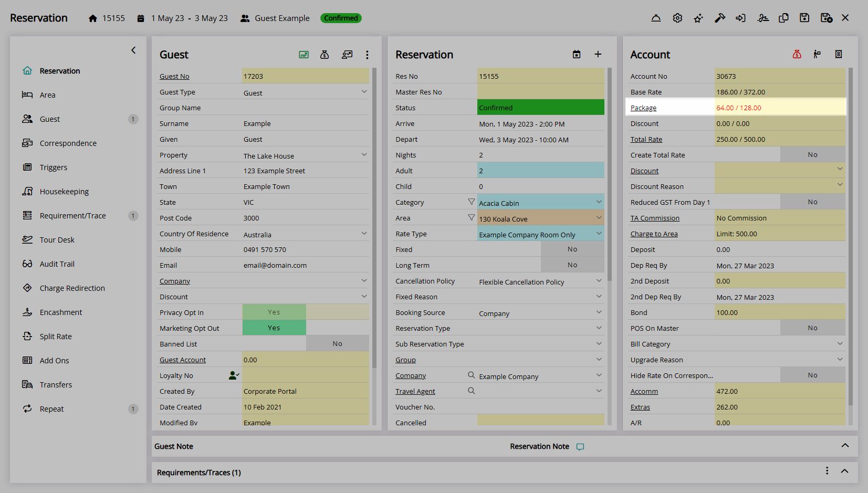868x493 pixels.
Task: Click the filter icon next to Area
Action: click(472, 217)
